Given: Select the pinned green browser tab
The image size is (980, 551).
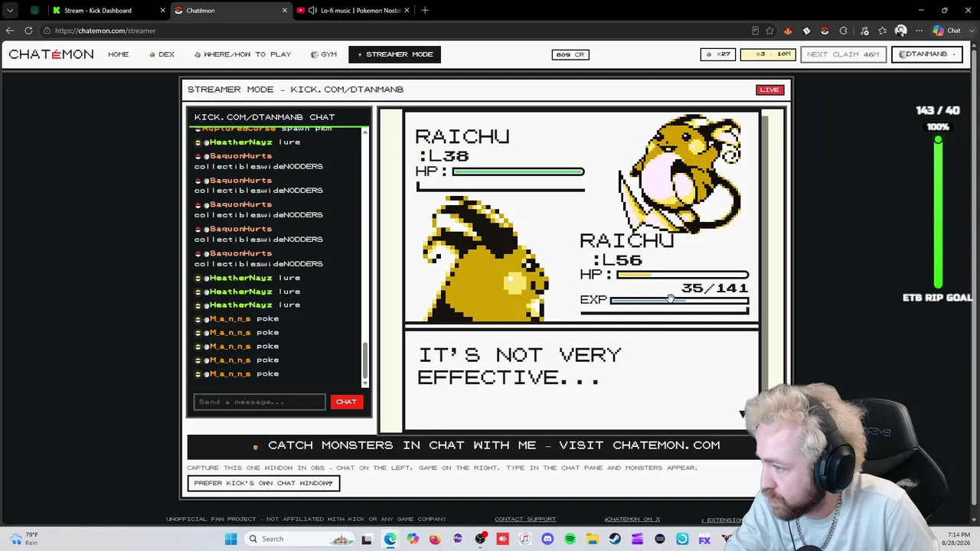Looking at the screenshot, I should point(34,11).
